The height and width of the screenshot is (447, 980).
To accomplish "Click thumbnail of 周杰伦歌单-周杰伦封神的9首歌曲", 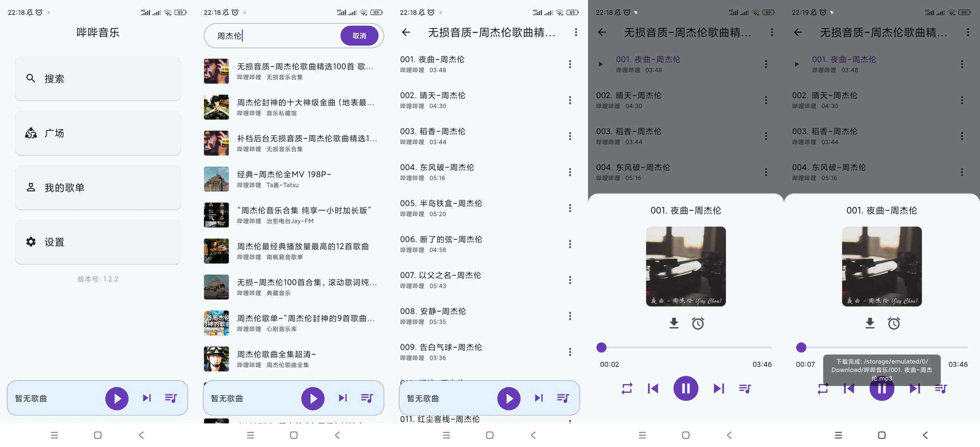I will pyautogui.click(x=216, y=323).
